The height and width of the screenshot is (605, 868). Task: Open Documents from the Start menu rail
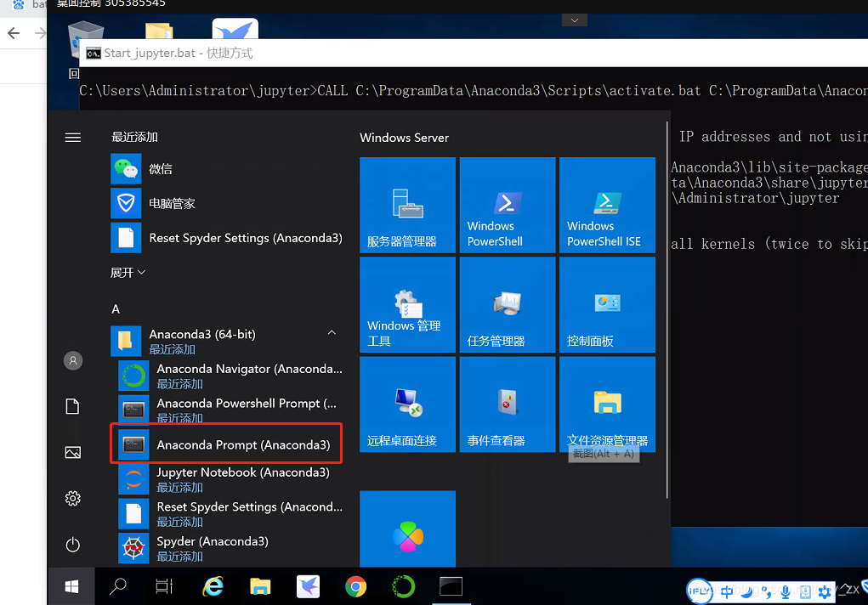[73, 406]
